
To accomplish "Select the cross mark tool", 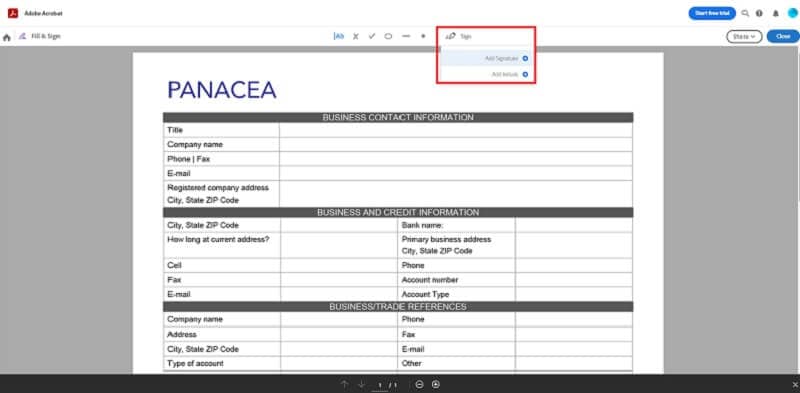I will point(356,36).
